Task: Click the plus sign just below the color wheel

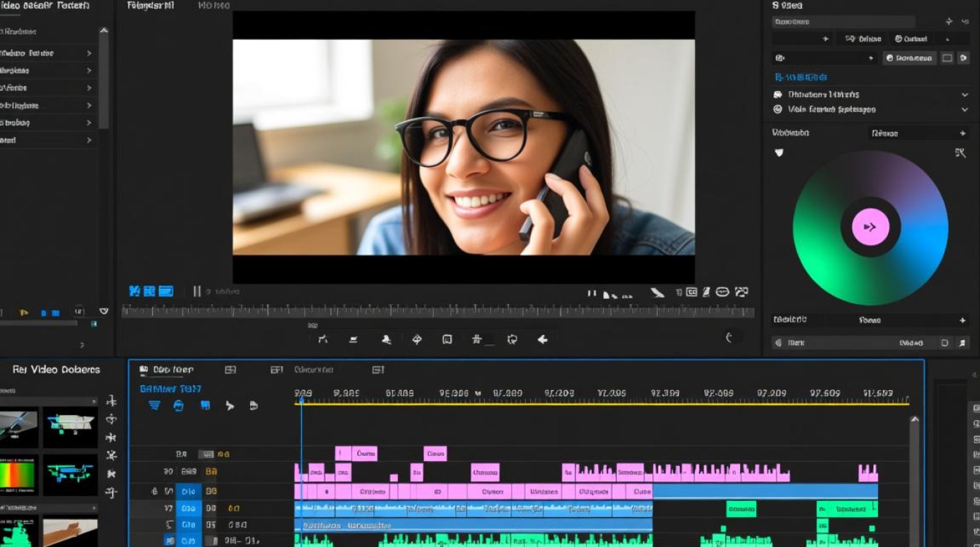Action: tap(962, 320)
